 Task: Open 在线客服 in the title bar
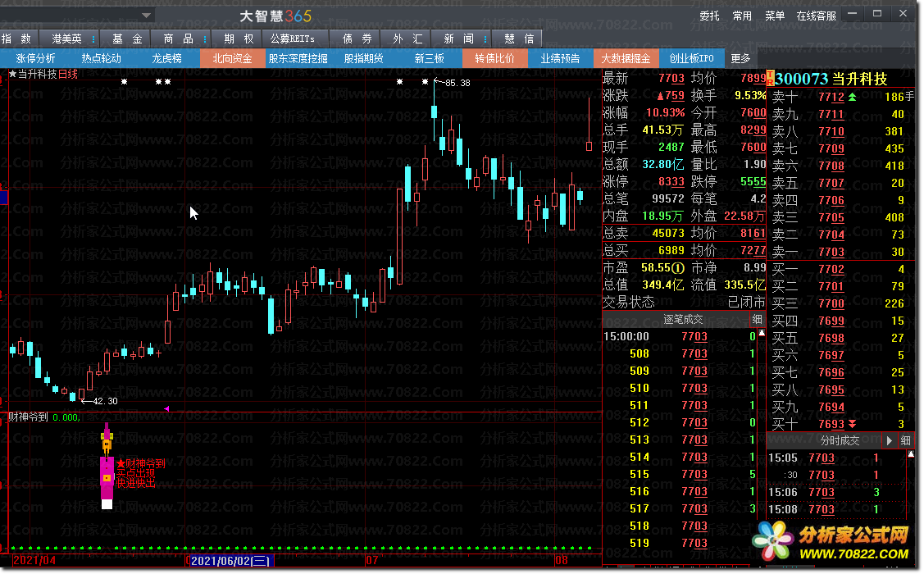pos(816,16)
